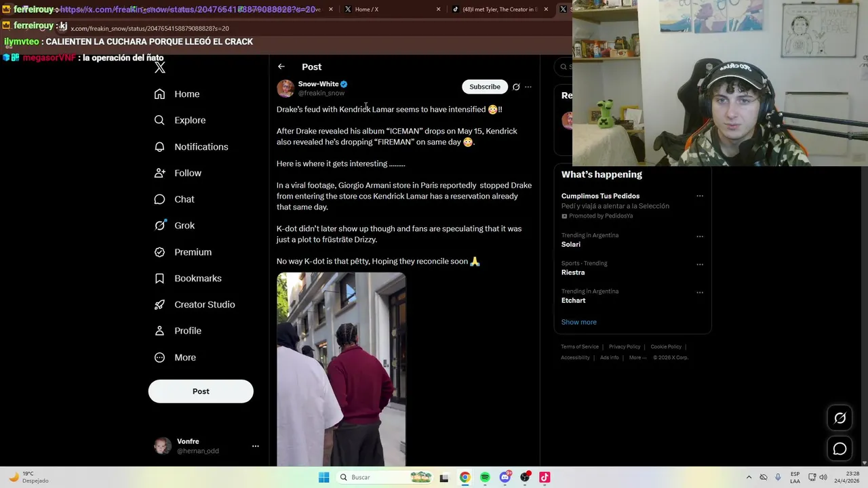Click the browser address bar URL
The height and width of the screenshot is (488, 868).
tap(150, 28)
